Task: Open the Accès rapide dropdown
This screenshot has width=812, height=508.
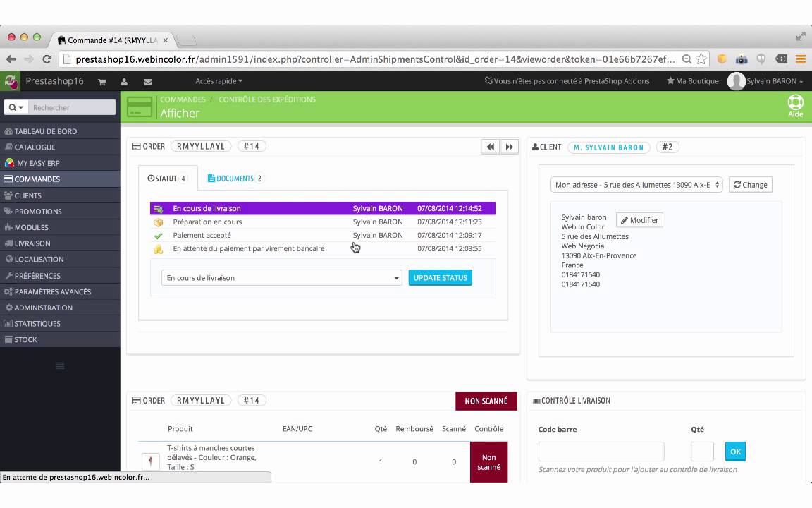Action: pyautogui.click(x=219, y=81)
